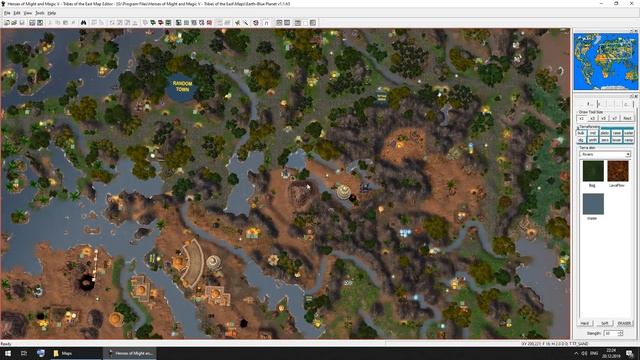Click the New map toolbar icon

pyautogui.click(x=7, y=23)
